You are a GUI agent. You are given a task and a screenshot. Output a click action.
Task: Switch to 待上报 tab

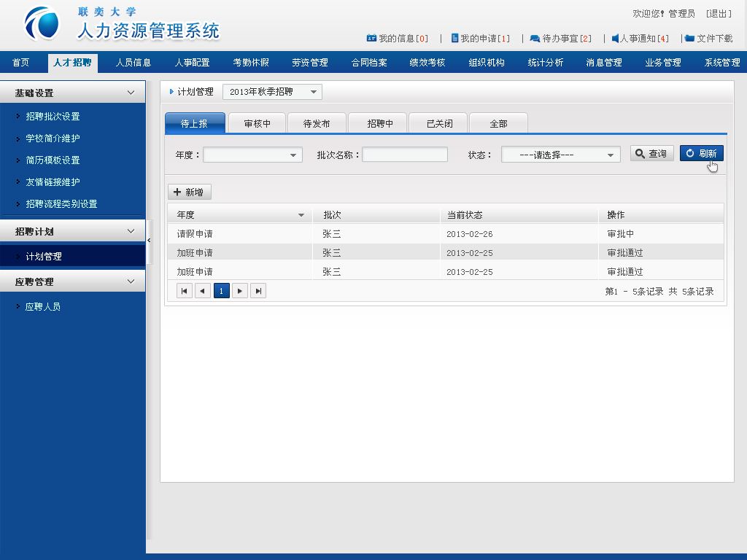tap(195, 123)
